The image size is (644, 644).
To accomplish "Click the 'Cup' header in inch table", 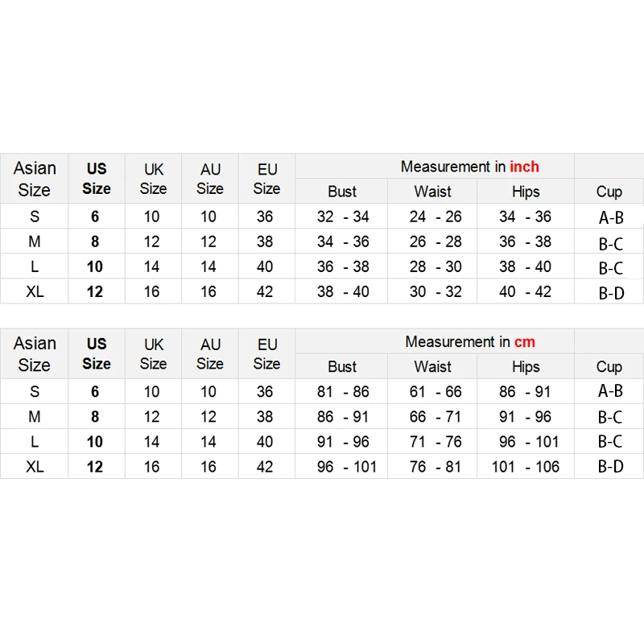I will [609, 192].
